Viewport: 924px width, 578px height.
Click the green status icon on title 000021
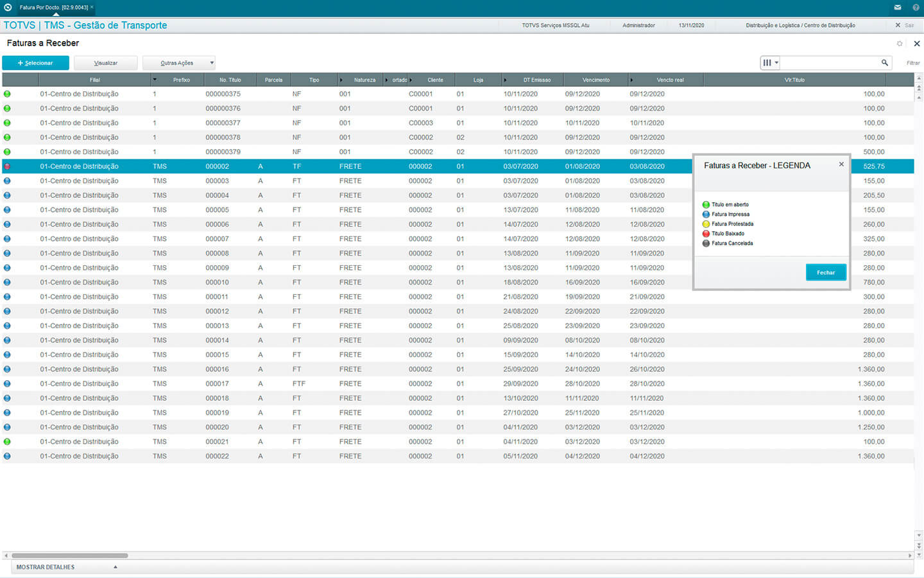[x=7, y=442]
